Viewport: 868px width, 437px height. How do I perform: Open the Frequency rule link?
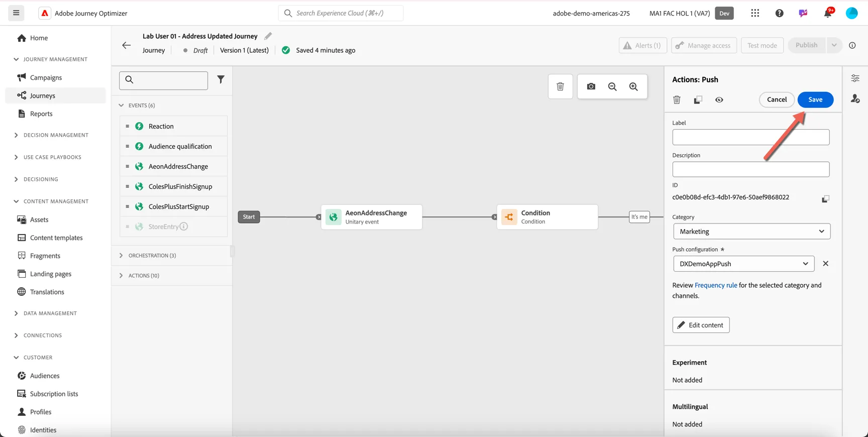point(716,285)
